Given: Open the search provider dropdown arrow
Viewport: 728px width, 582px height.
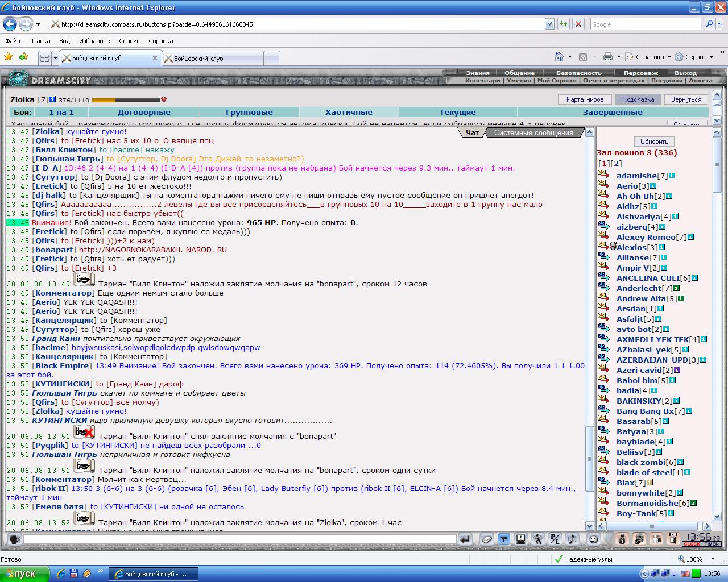Looking at the screenshot, I should click(x=720, y=24).
